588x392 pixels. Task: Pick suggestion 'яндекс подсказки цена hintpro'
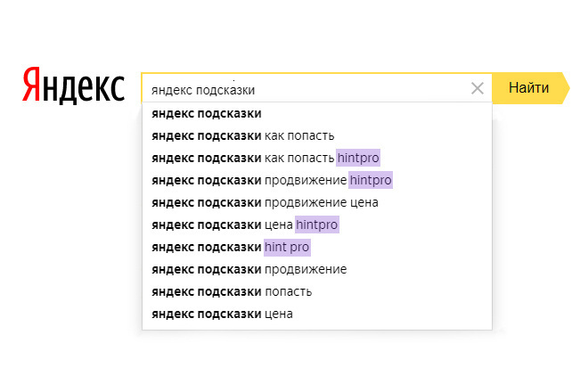(317, 225)
